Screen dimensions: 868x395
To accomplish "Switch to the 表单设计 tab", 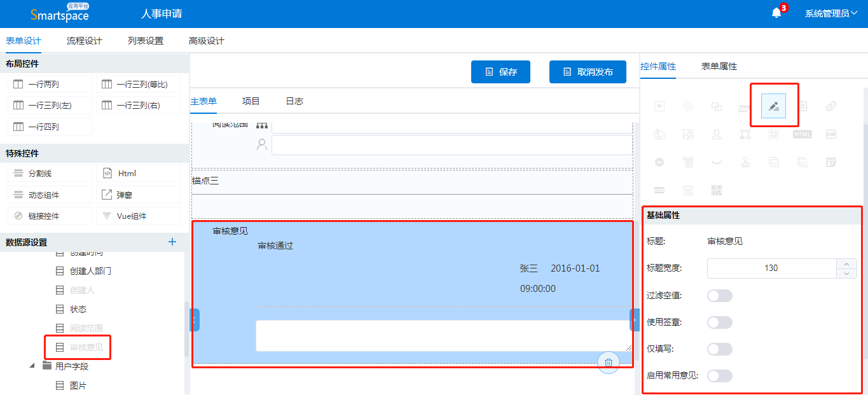I will pos(24,41).
